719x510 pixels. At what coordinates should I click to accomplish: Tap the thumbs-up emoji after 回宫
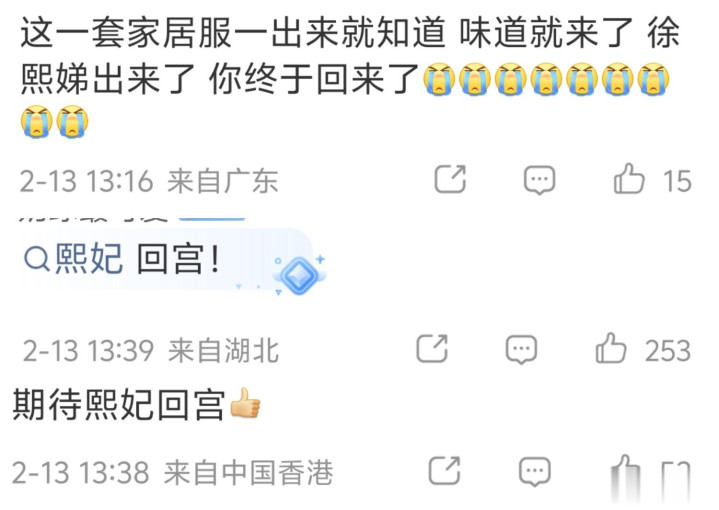point(245,404)
